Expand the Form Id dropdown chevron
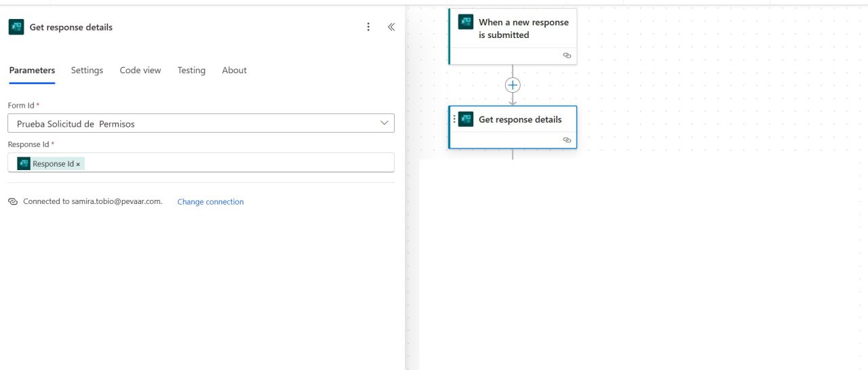 pyautogui.click(x=384, y=123)
